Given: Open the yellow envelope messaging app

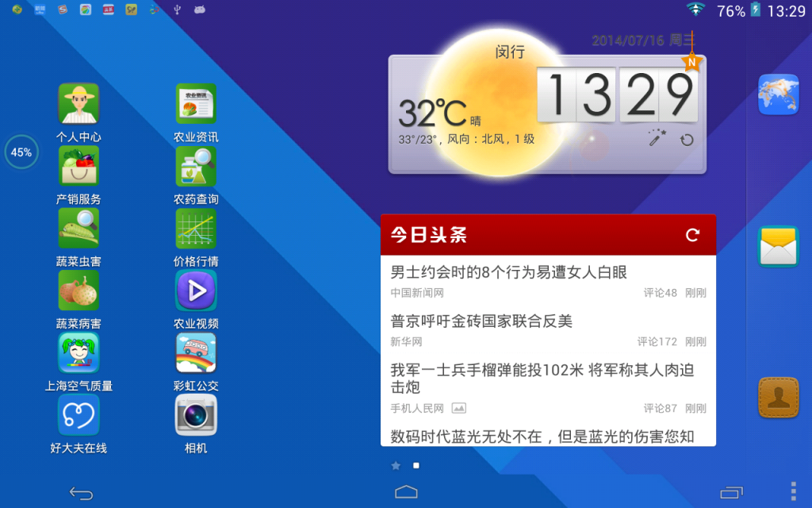Looking at the screenshot, I should [x=778, y=247].
